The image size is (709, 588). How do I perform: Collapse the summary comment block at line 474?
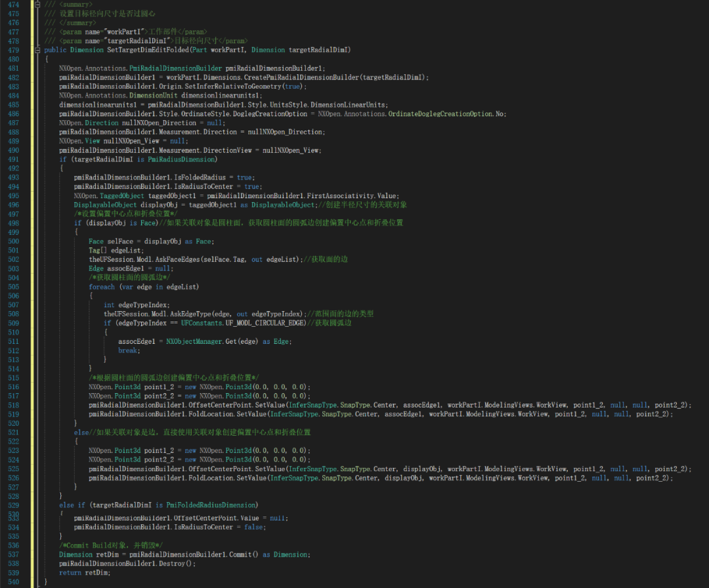pos(37,5)
